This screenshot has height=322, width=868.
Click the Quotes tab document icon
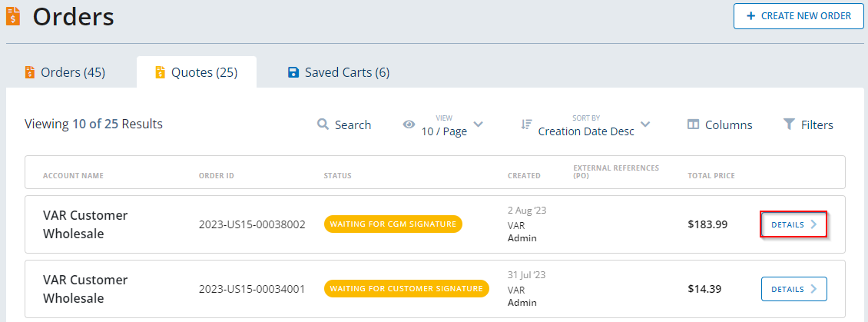[x=160, y=72]
